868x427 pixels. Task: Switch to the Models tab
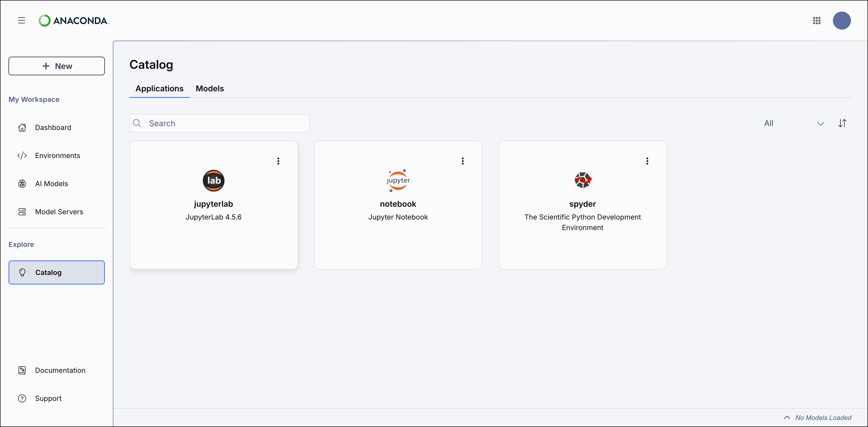point(209,88)
